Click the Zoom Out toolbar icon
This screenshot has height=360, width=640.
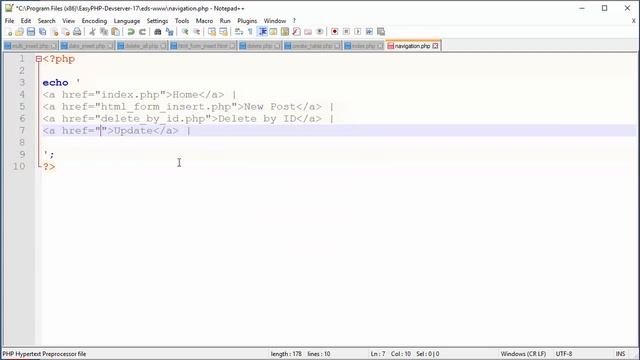tap(196, 32)
